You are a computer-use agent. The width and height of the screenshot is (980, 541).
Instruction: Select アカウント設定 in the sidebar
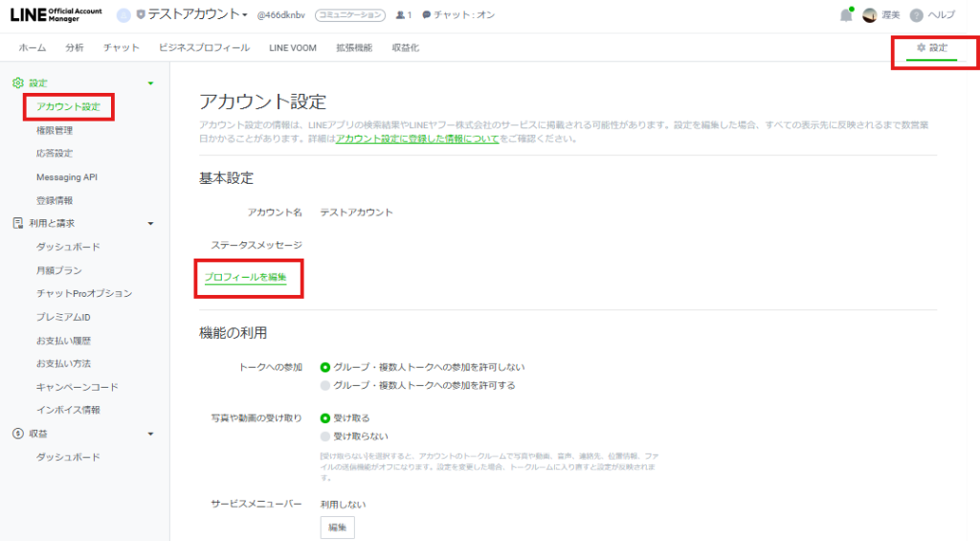click(x=68, y=106)
